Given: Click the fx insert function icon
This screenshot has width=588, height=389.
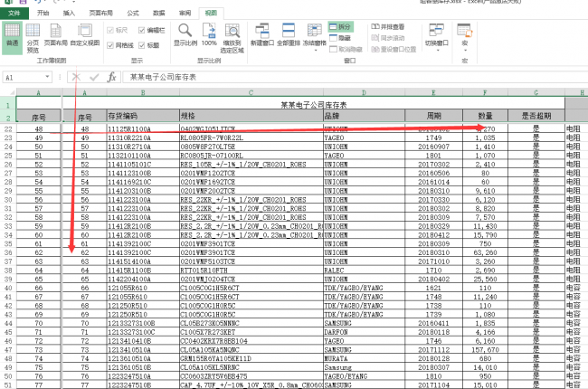Looking at the screenshot, I should (x=111, y=77).
